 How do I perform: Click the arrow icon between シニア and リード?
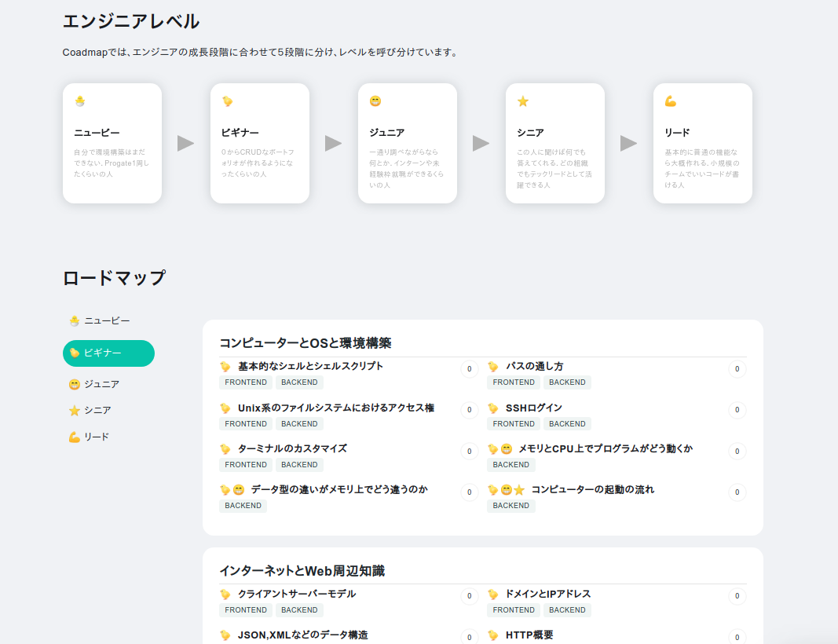coord(627,143)
